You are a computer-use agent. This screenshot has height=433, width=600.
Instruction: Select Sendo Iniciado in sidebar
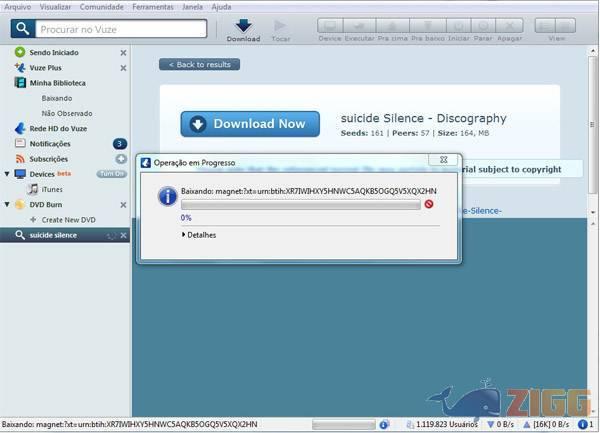coord(54,52)
